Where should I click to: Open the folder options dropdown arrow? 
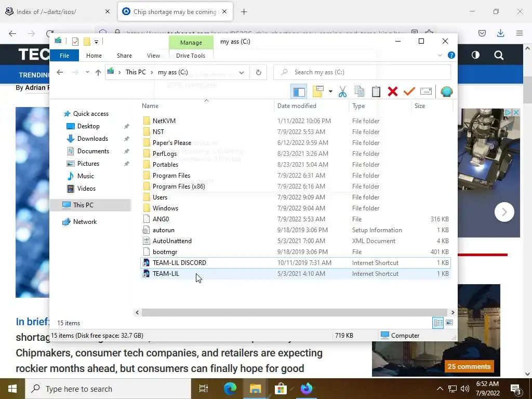(x=330, y=91)
